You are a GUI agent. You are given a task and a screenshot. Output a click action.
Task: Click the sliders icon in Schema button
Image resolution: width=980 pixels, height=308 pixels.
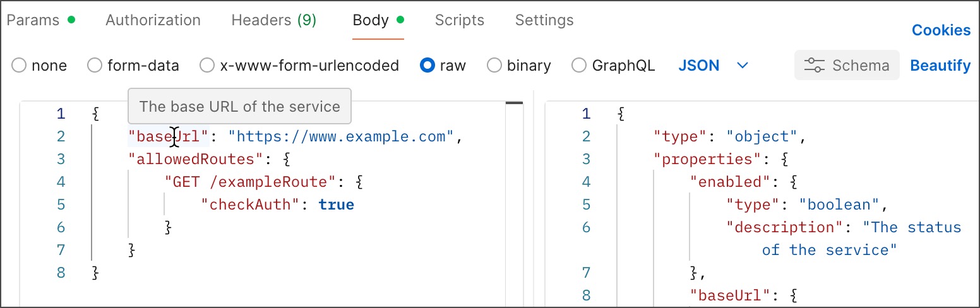(815, 65)
